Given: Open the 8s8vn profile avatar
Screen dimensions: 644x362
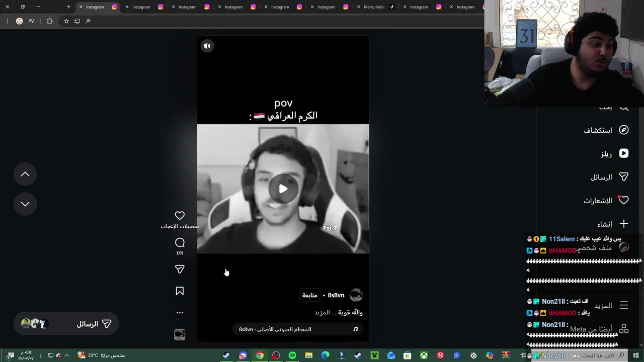Looking at the screenshot, I should click(356, 295).
